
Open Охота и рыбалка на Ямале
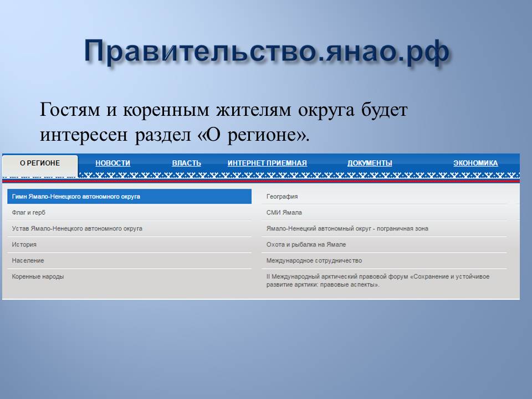pos(306,244)
